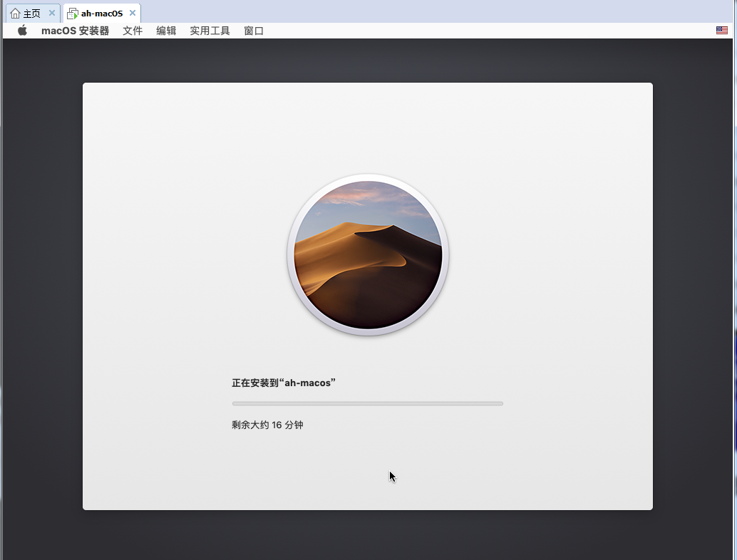Open the Apple logo menu
Viewport: 737px width, 560px height.
[x=22, y=31]
